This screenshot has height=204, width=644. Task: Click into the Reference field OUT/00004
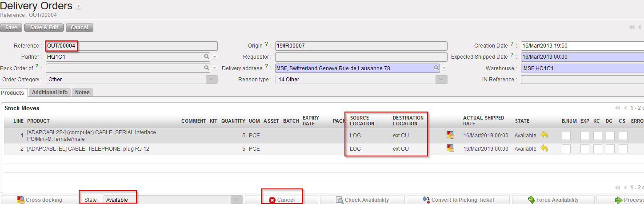[132, 46]
